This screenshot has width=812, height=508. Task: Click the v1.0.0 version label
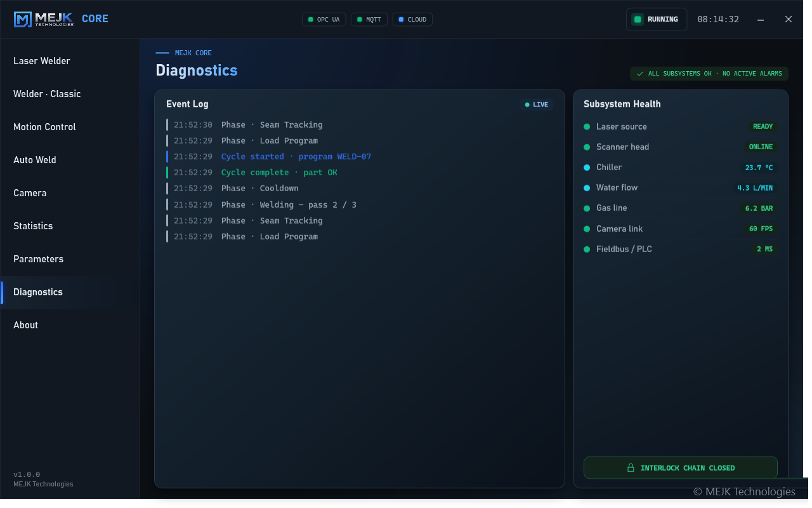[27, 474]
